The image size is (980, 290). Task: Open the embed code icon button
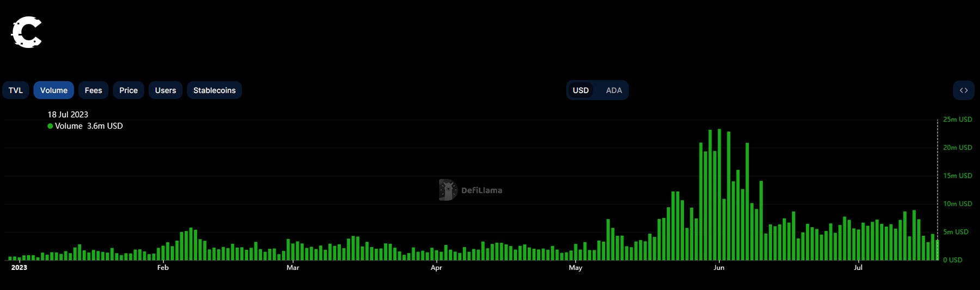tap(963, 90)
